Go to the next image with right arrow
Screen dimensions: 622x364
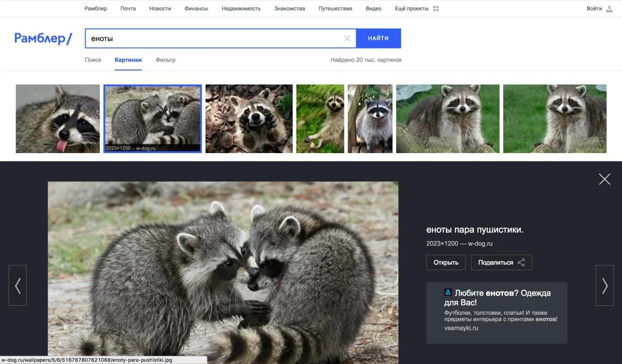(605, 285)
